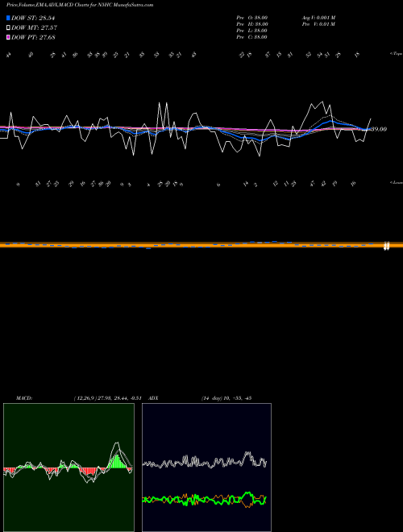Viewport: 403px width, 532px height.
Task: Click the Pre C close price value
Action: point(251,37)
